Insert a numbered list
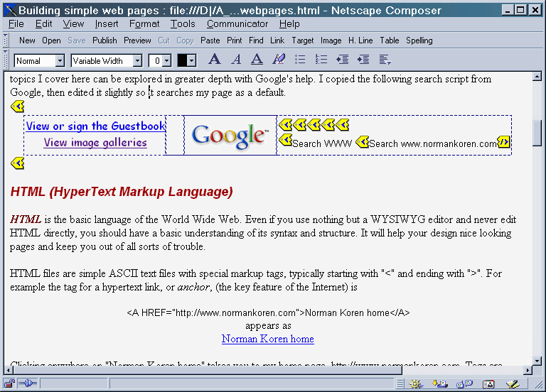Viewport: 546px width, 392px height. click(x=321, y=60)
